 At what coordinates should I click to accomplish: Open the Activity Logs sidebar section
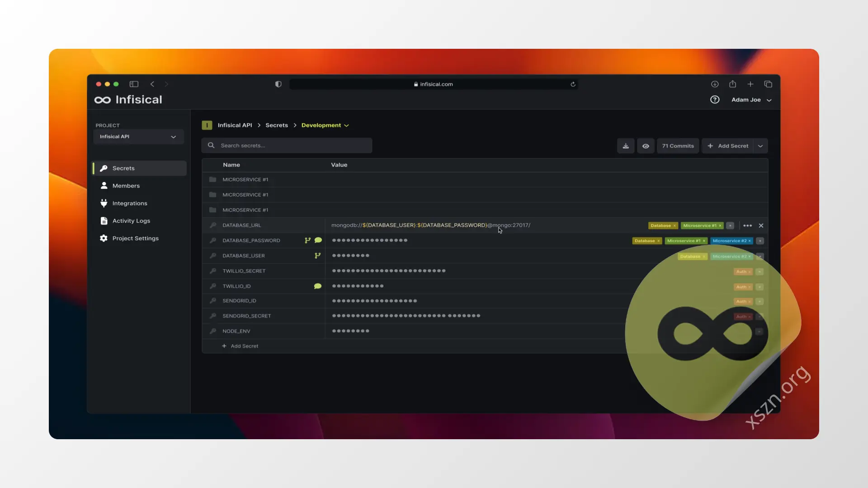click(131, 221)
